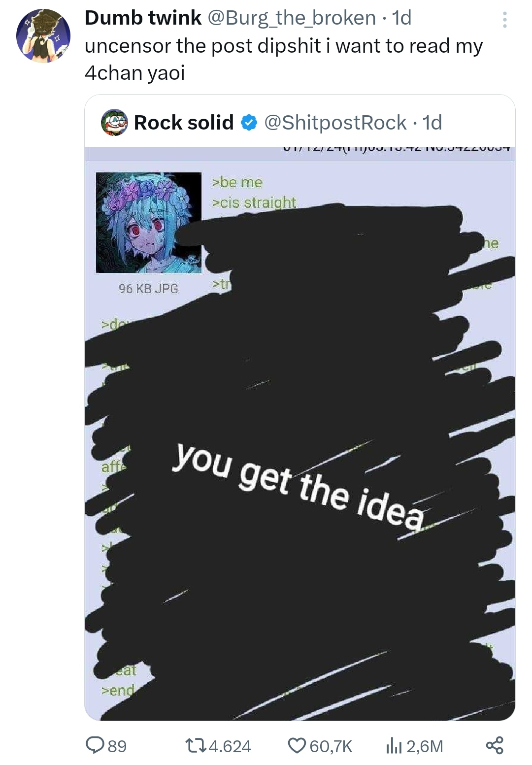Viewport: 532px width, 765px height.
Task: View tweet analytics bar chart icon
Action: 394,746
